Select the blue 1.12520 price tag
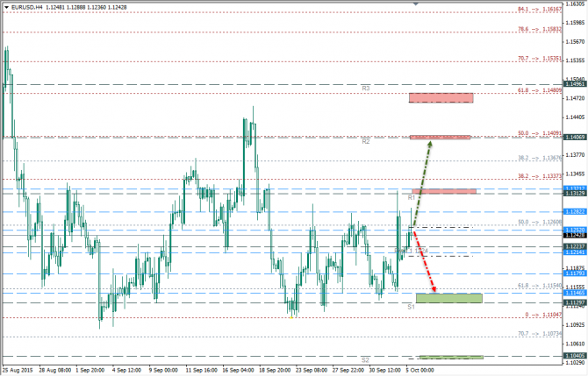 (575, 230)
